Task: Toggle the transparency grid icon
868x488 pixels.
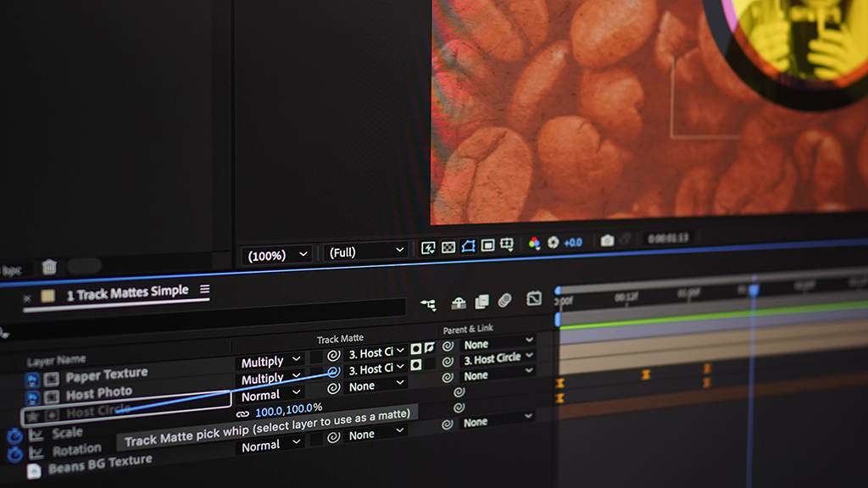Action: pyautogui.click(x=448, y=247)
